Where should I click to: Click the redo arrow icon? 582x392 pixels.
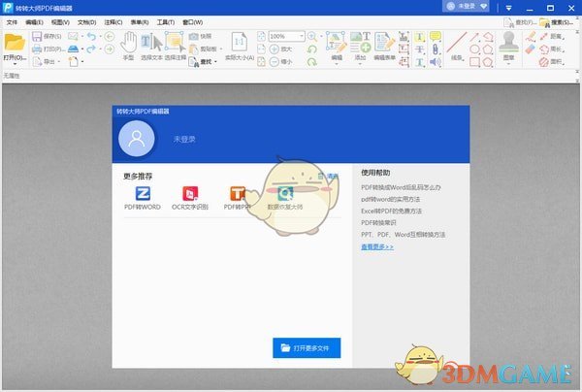click(91, 49)
